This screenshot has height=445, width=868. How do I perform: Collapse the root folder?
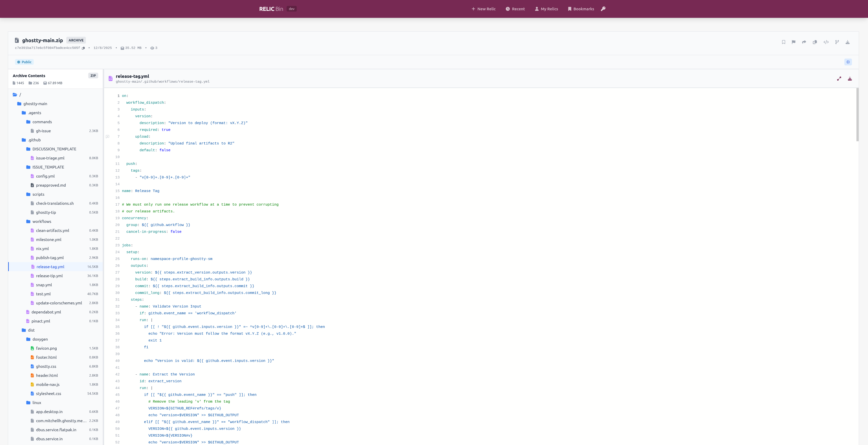point(55,95)
